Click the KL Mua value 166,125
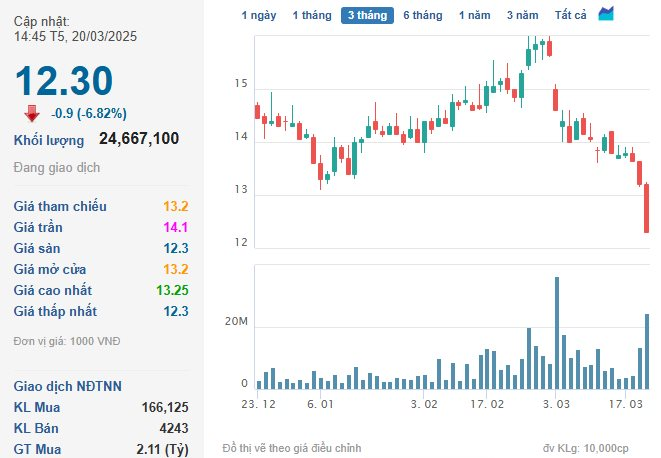This screenshot has width=661, height=458. pyautogui.click(x=165, y=407)
